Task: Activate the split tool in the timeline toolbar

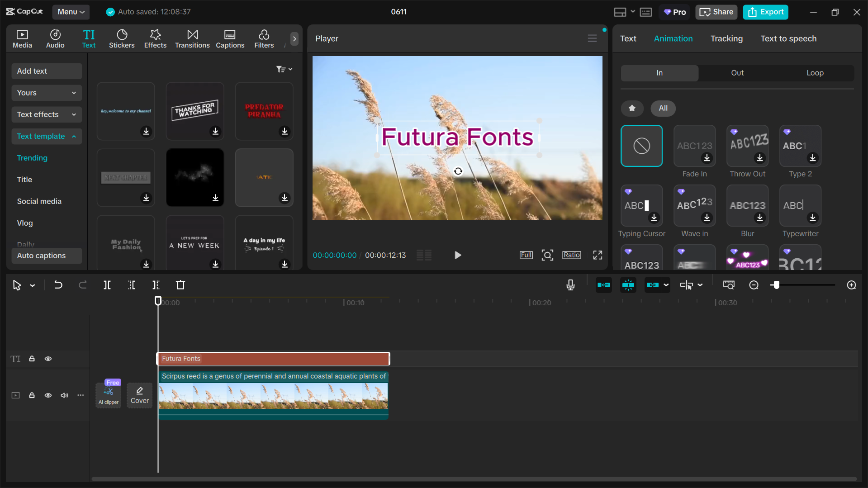Action: pyautogui.click(x=107, y=285)
